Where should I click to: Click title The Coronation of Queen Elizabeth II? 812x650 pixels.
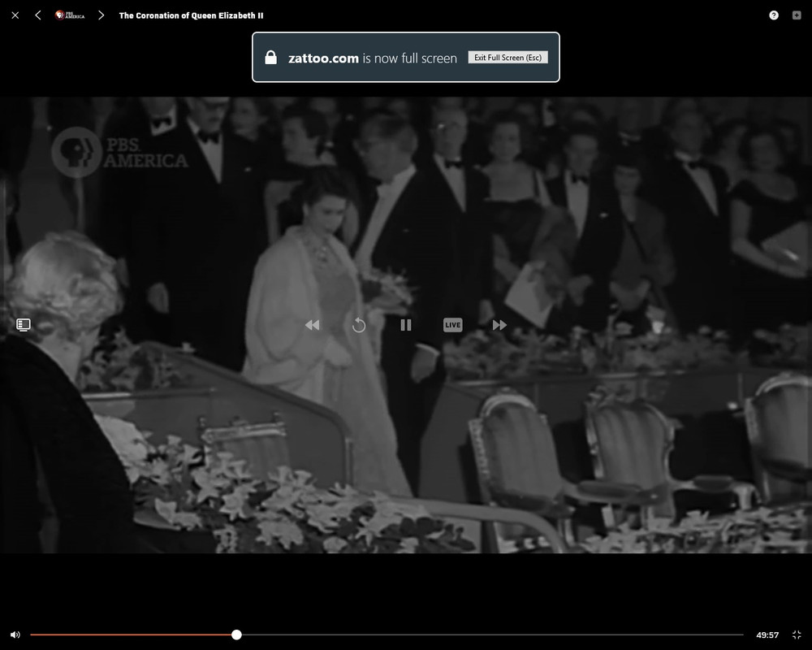[x=191, y=15]
